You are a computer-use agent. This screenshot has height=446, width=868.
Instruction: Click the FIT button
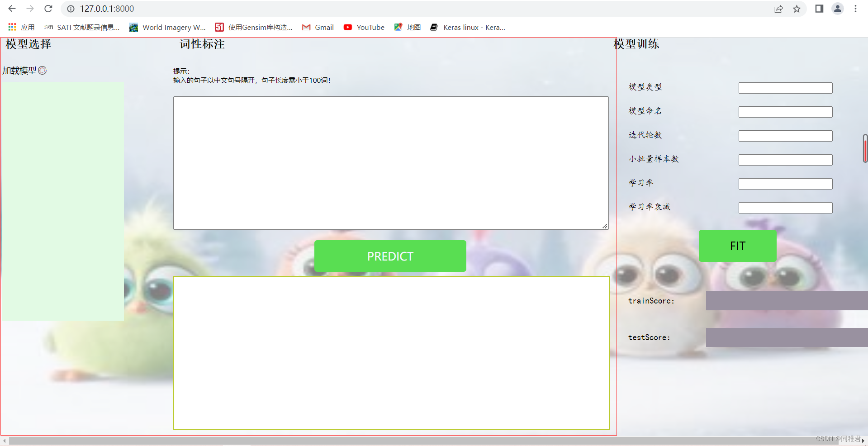tap(738, 246)
